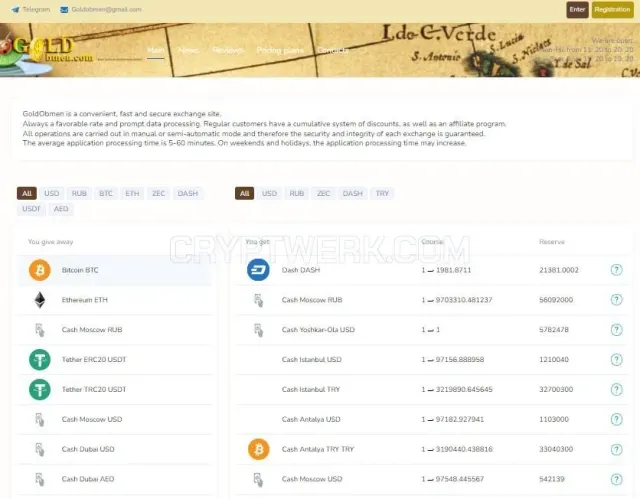The image size is (640, 499).
Task: Click the course value 97156.888958
Action: point(460,359)
